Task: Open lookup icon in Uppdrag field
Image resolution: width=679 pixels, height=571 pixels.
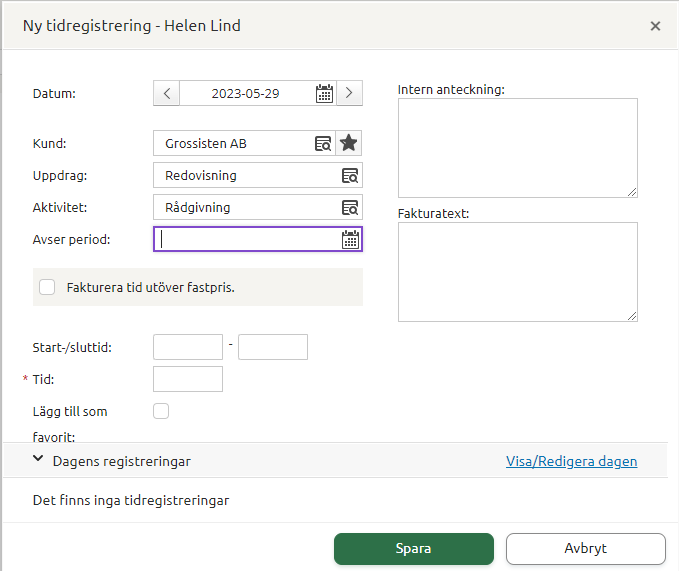Action: pyautogui.click(x=350, y=175)
